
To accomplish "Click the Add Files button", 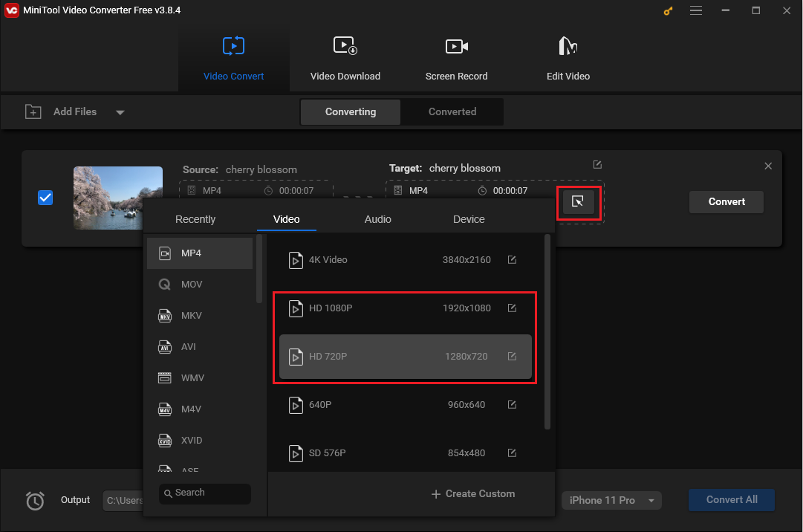I will pyautogui.click(x=62, y=111).
